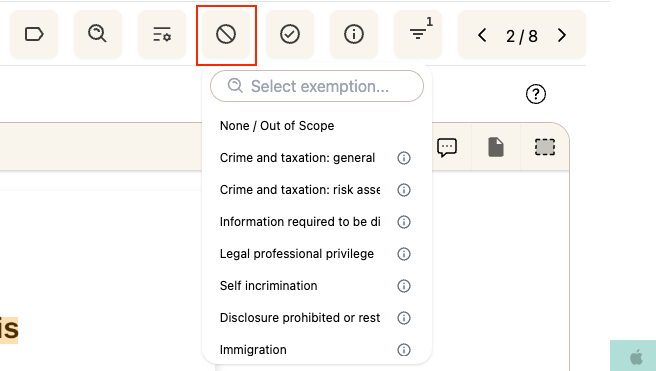The width and height of the screenshot is (656, 371).
Task: Click the Select exemption search field
Action: coord(317,86)
